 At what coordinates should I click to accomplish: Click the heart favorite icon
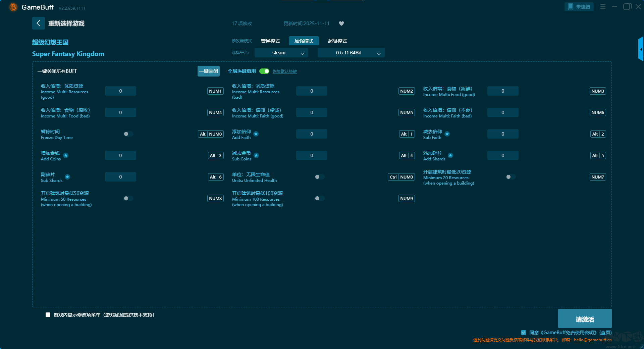341,23
